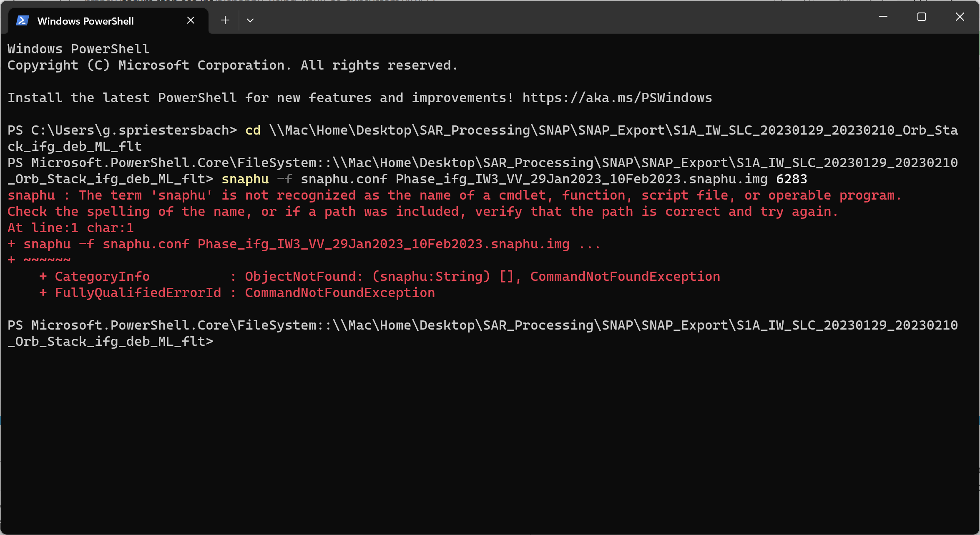Image resolution: width=980 pixels, height=535 pixels.
Task: Click 'snaphu.conf' in the typed snaphu command
Action: (344, 179)
